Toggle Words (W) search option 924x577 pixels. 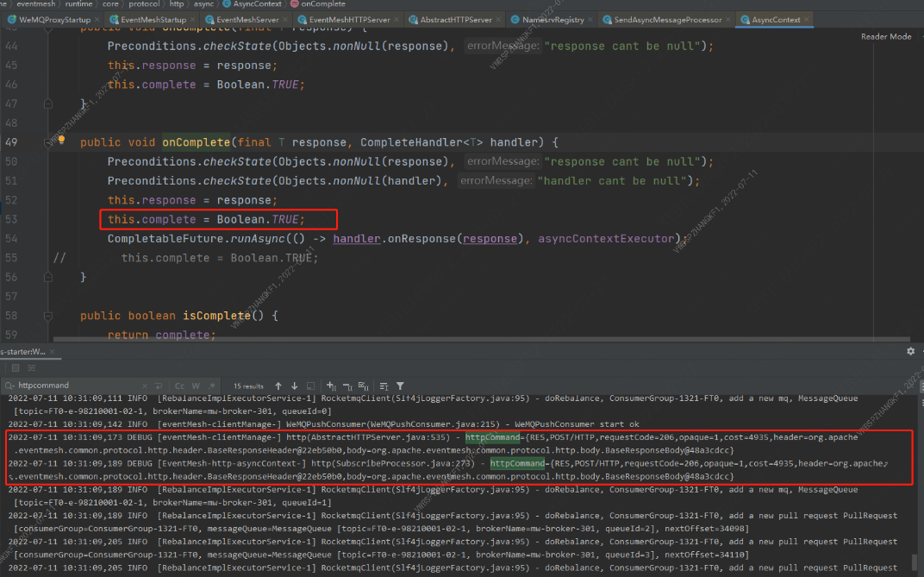coord(196,386)
